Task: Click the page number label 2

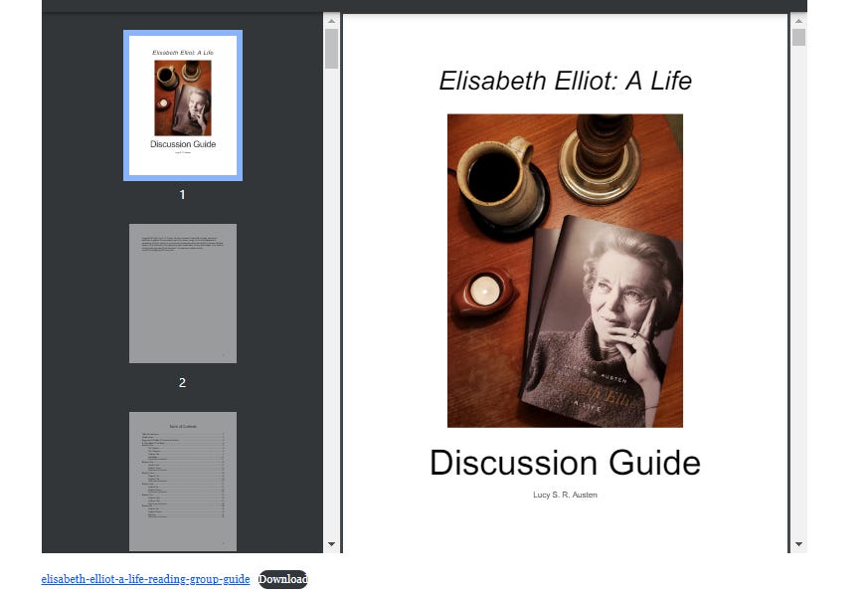Action: click(x=181, y=382)
